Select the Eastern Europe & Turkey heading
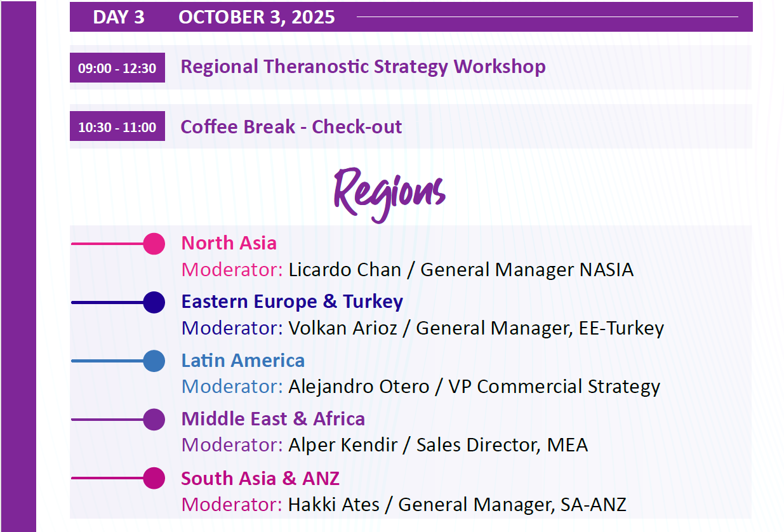This screenshot has width=784, height=532. click(292, 302)
